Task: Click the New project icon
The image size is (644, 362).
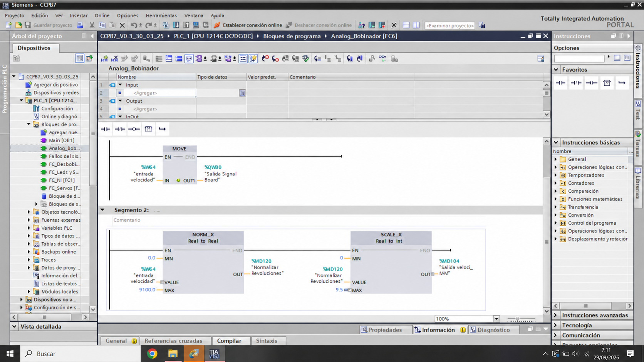Action: click(9, 25)
